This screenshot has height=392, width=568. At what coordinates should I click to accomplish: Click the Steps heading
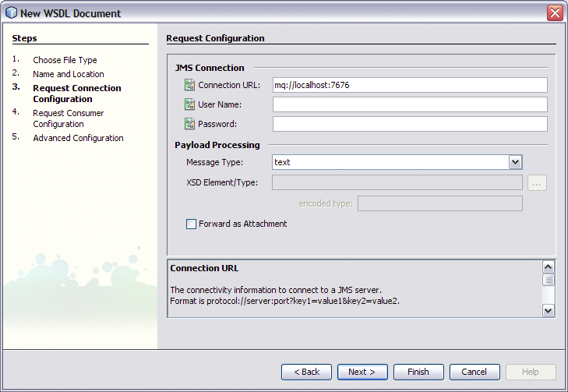point(25,38)
